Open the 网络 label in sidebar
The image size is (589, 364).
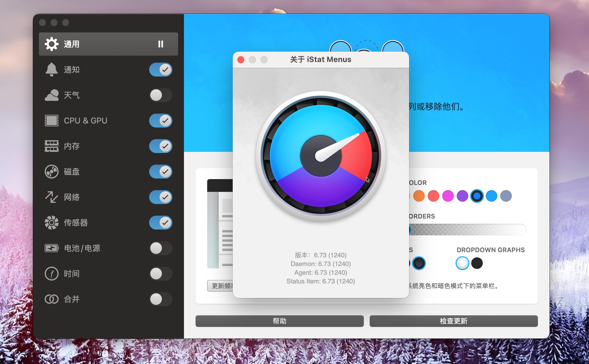[72, 197]
